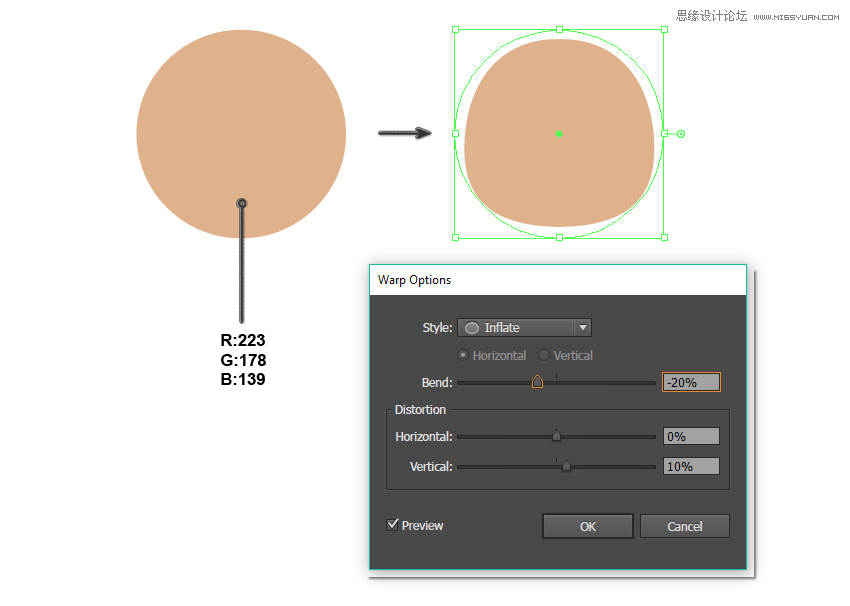Click the R:223 color value text
850x606 pixels.
click(243, 340)
